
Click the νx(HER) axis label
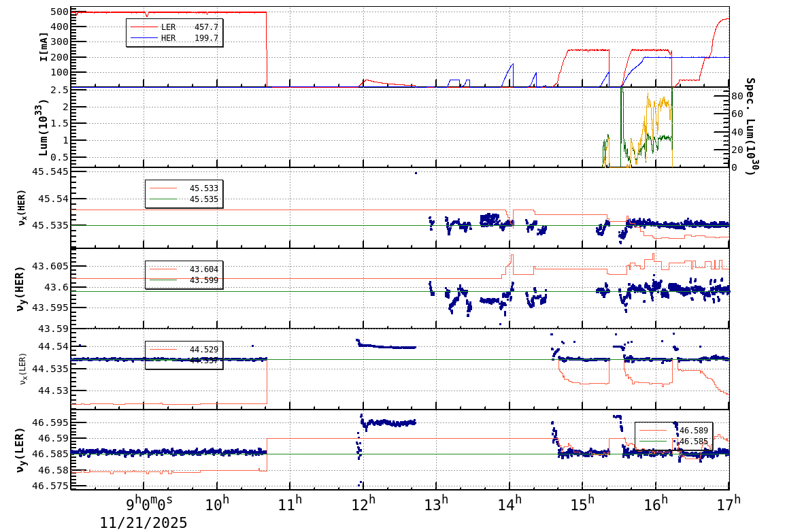[22, 207]
